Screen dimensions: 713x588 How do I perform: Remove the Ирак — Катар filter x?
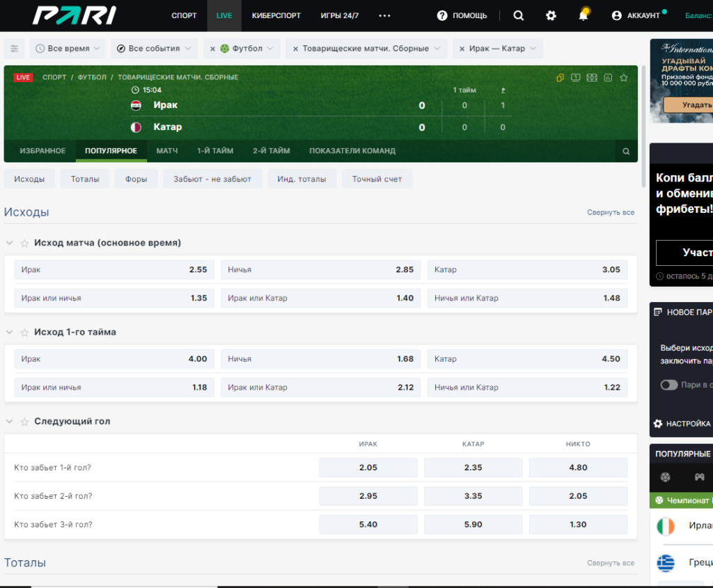(462, 49)
